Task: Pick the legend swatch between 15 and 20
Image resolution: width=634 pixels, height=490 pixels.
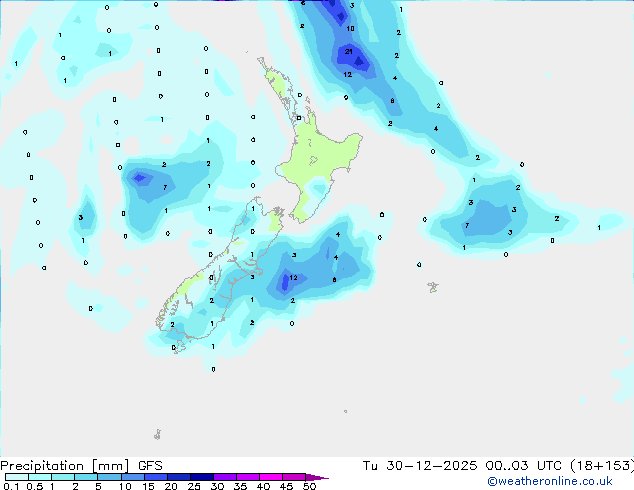Action: point(155,477)
